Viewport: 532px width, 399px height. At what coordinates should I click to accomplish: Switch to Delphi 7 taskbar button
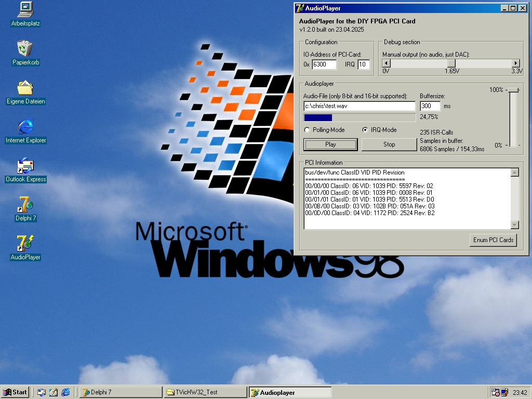[121, 392]
